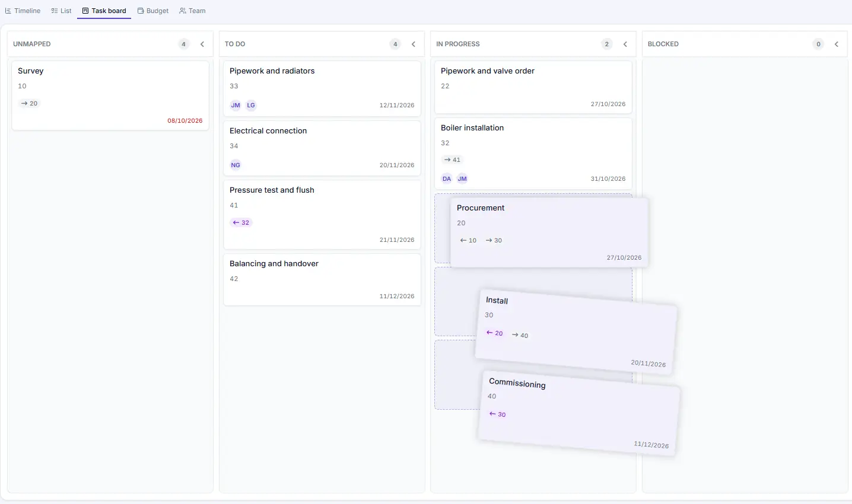Image resolution: width=852 pixels, height=504 pixels.
Task: Click date 12/11/2026 on Pipework and radiators
Action: click(x=397, y=105)
